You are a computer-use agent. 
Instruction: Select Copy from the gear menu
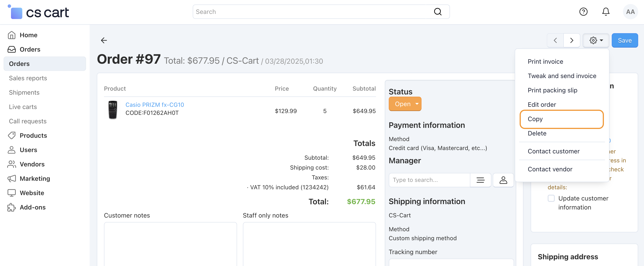pos(562,119)
